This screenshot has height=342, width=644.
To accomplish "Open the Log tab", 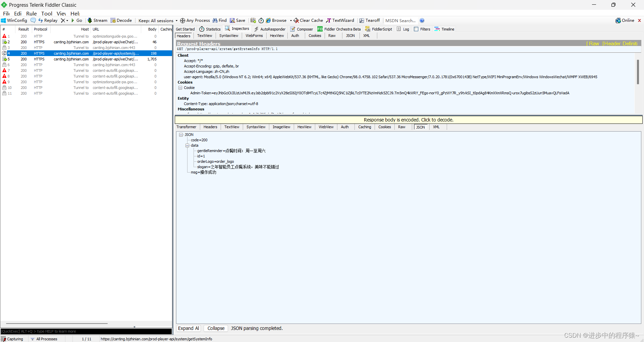I will (403, 29).
